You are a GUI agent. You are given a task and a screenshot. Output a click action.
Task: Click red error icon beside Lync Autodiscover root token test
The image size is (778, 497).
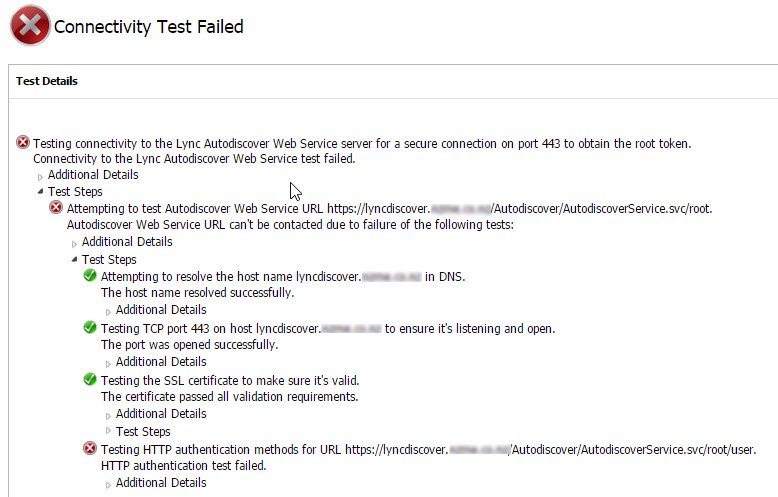pyautogui.click(x=23, y=144)
